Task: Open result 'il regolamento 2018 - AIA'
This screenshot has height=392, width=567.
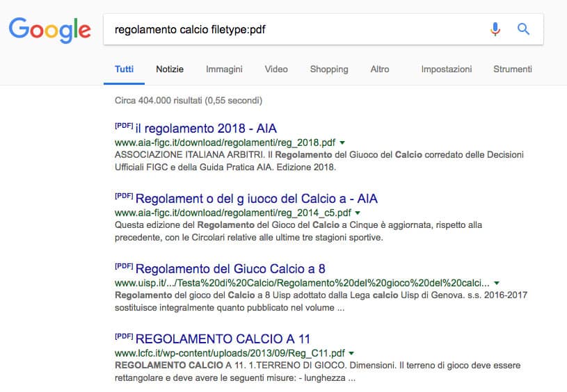Action: [206, 129]
